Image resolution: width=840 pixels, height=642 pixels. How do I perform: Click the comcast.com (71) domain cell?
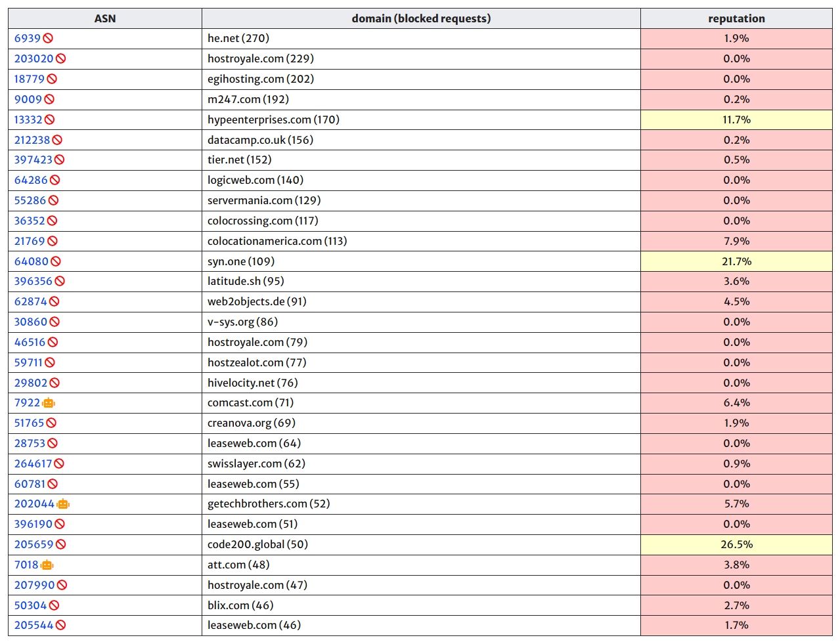pos(250,403)
